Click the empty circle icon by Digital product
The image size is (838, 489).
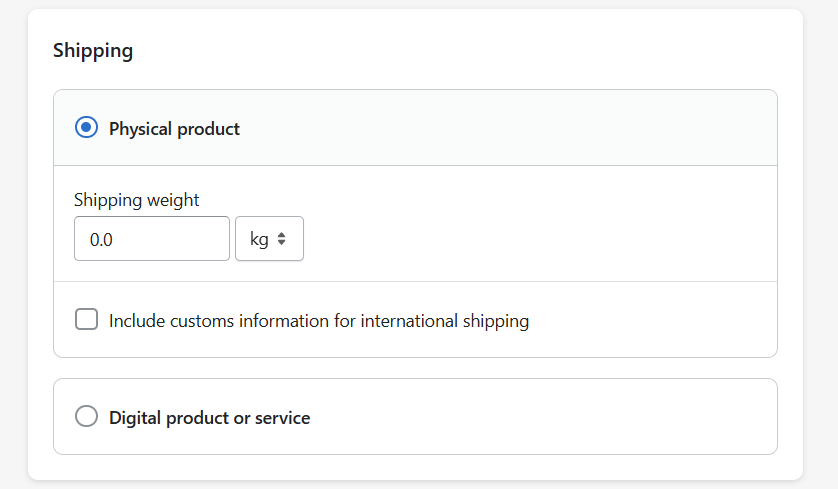tap(86, 416)
